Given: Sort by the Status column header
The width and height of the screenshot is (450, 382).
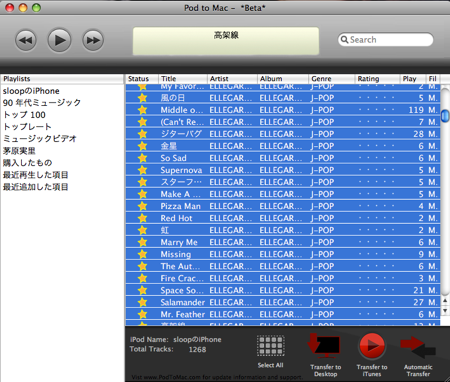Looking at the screenshot, I should coord(142,79).
